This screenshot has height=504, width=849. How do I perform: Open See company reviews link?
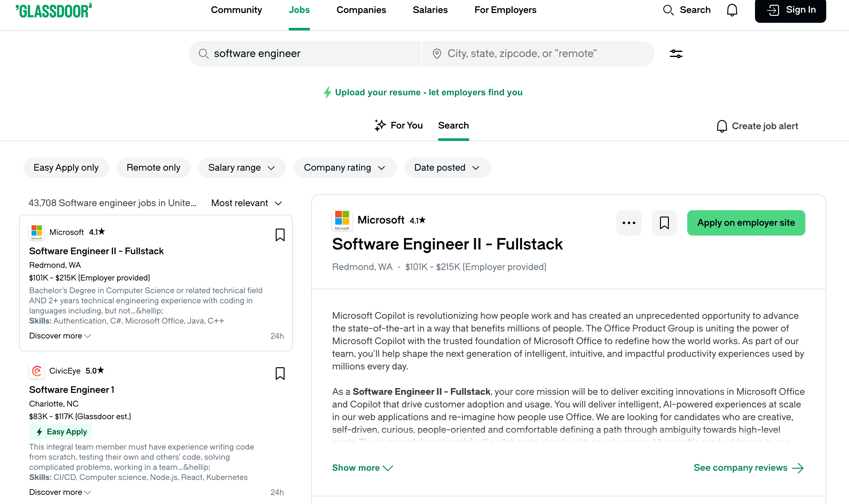[741, 468]
